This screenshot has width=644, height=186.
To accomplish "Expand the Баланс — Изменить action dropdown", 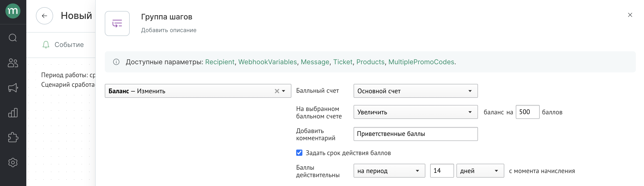I will [283, 91].
